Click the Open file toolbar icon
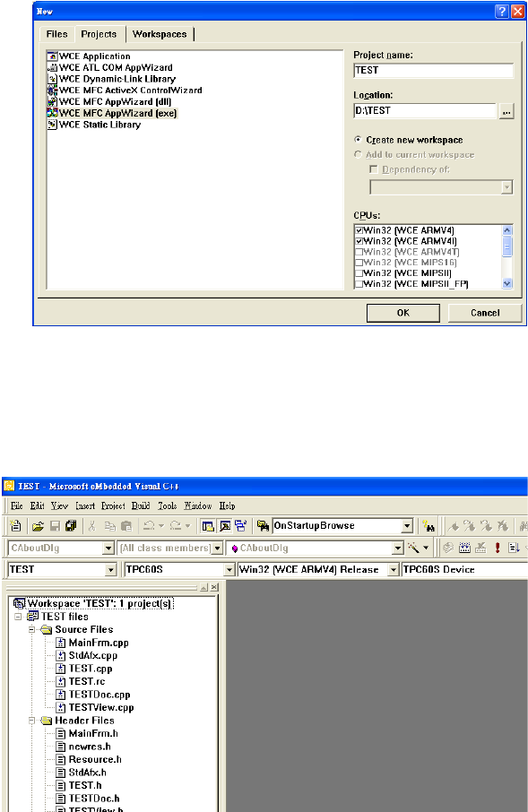Image resolution: width=528 pixels, height=812 pixels. click(38, 526)
